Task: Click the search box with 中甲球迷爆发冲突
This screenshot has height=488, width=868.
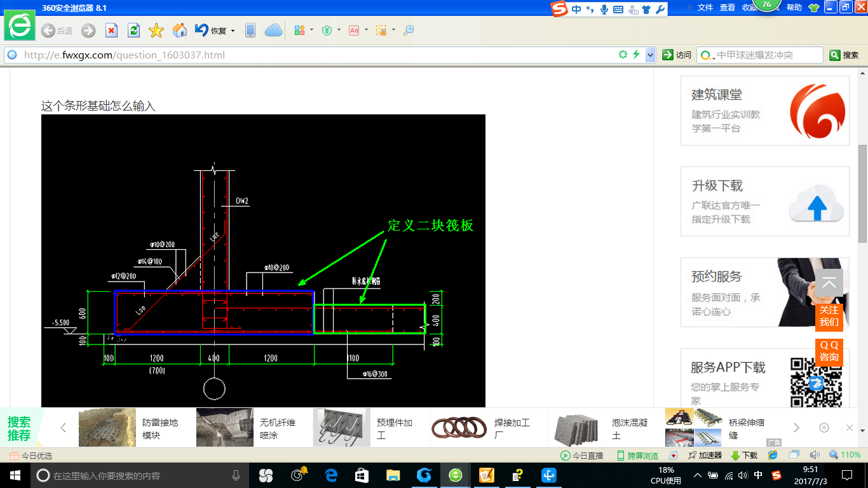Action: (760, 55)
